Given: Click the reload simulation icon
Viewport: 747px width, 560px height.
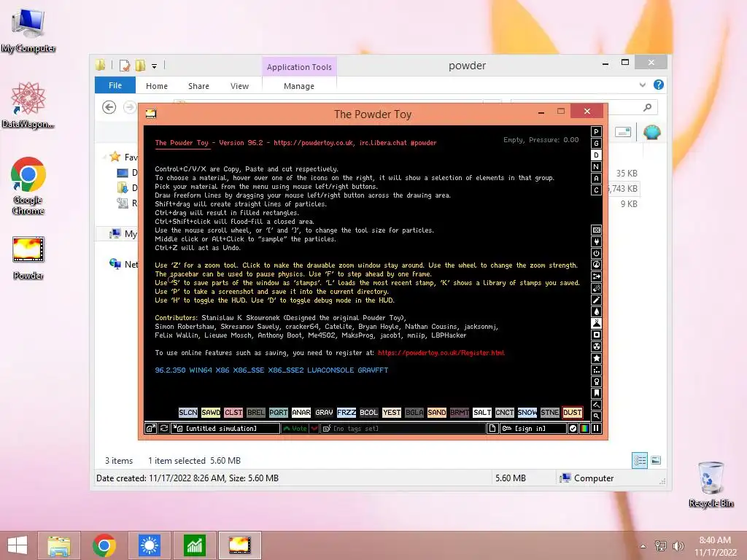Looking at the screenshot, I should 164,429.
